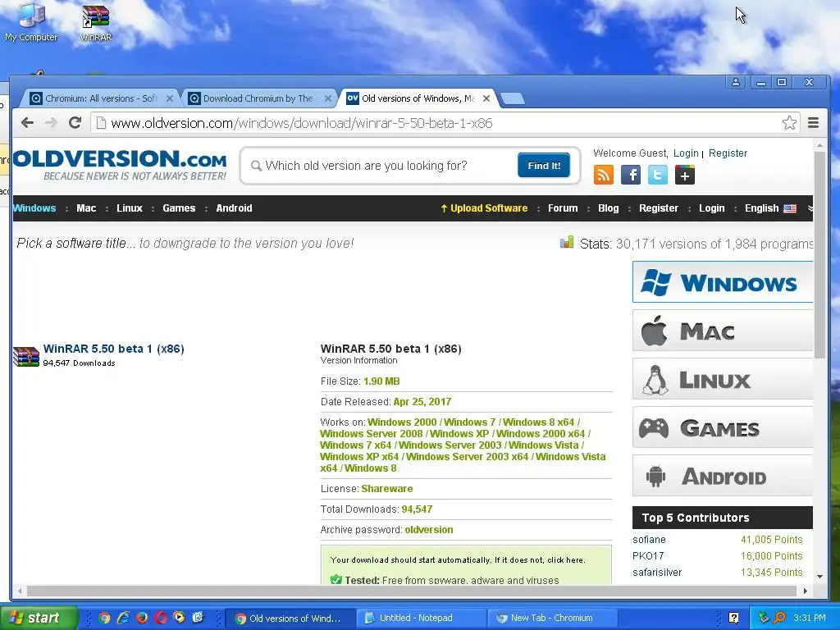Click the vertical scrollbar down arrow

click(819, 577)
